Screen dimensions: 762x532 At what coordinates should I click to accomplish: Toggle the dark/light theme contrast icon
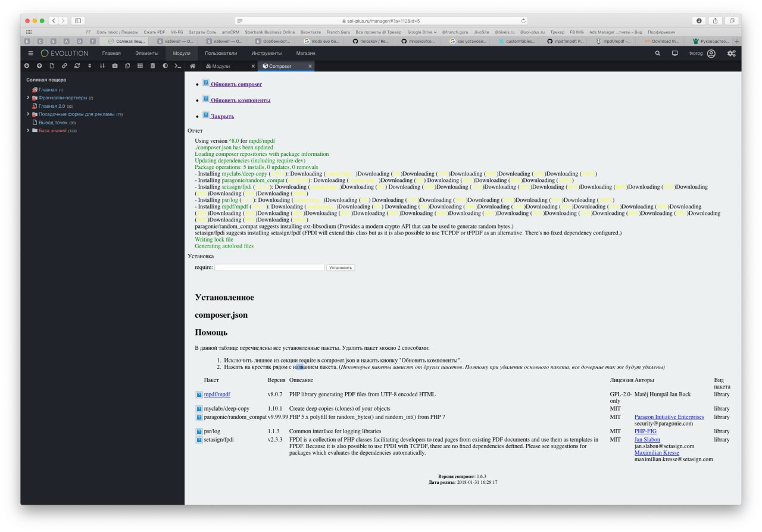[165, 66]
